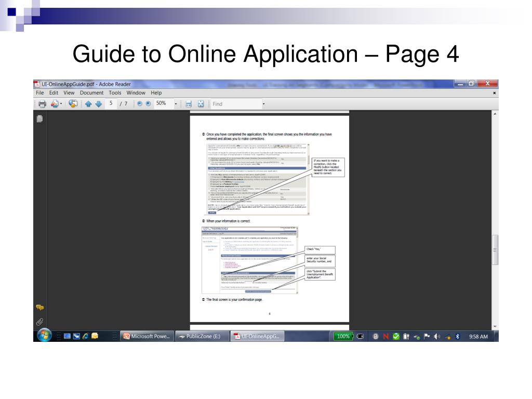The height and width of the screenshot is (399, 532).
Task: Click the Adobe Reader title bar PDF icon
Action: click(37, 84)
